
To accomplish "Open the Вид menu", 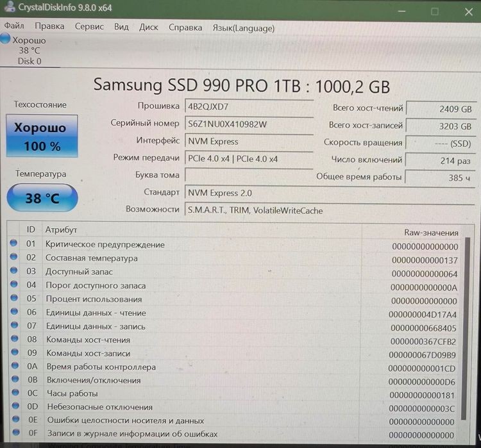I will coord(121,27).
